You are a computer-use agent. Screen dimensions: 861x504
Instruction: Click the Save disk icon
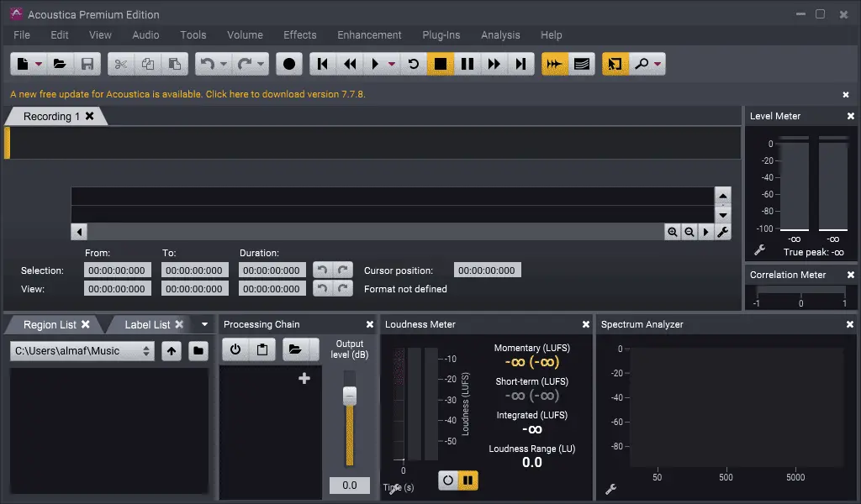pyautogui.click(x=87, y=64)
